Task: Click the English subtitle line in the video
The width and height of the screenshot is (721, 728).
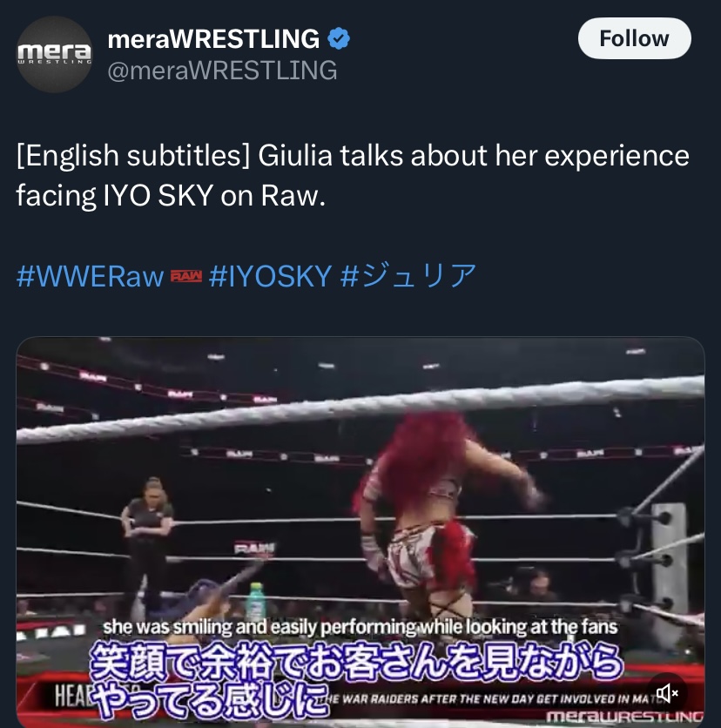Action: 360,627
